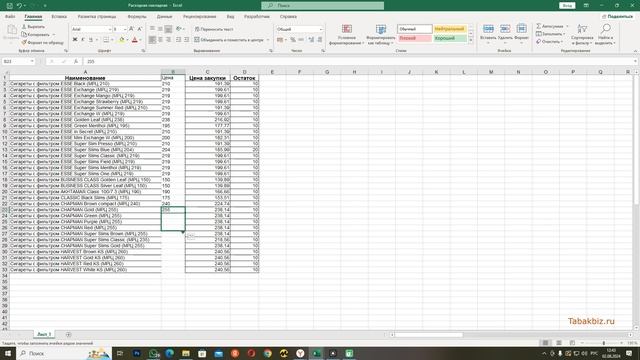The height and width of the screenshot is (360, 640).
Task: Toggle underline formatting (Ч)
Action: point(91,40)
